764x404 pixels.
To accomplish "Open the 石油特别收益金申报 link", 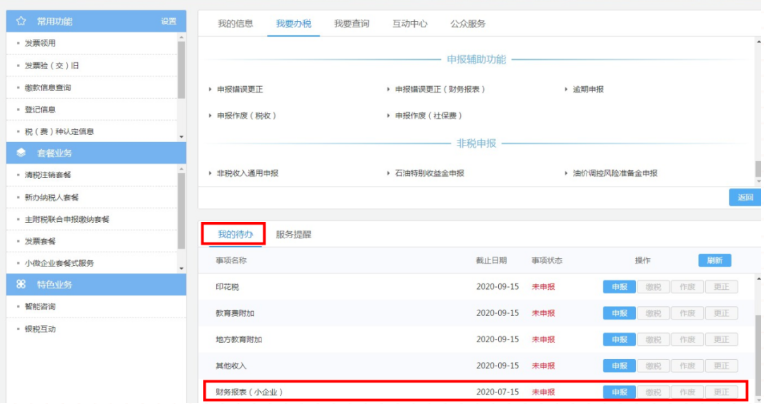I will [x=429, y=173].
